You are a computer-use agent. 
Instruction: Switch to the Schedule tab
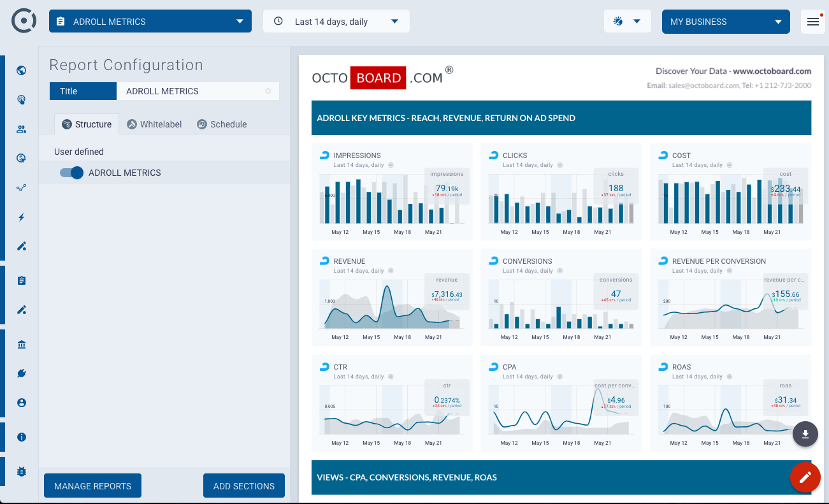point(222,124)
